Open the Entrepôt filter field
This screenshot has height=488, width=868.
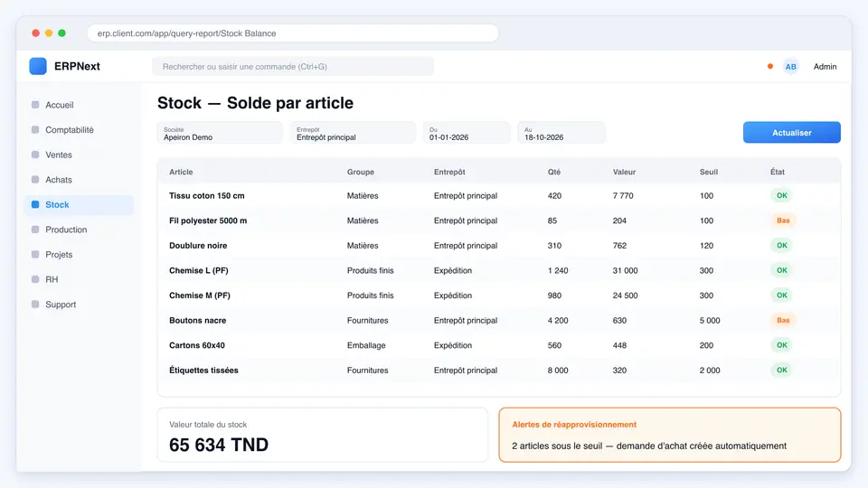[353, 133]
